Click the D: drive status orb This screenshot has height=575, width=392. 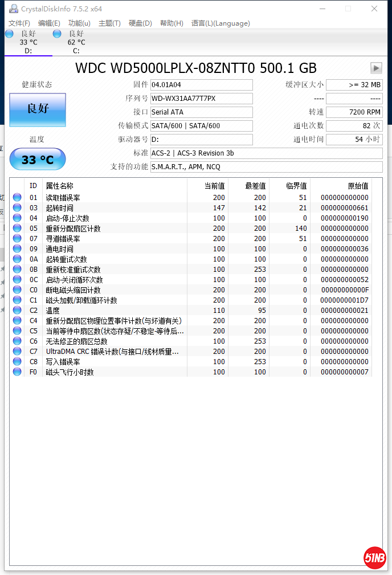coord(9,34)
